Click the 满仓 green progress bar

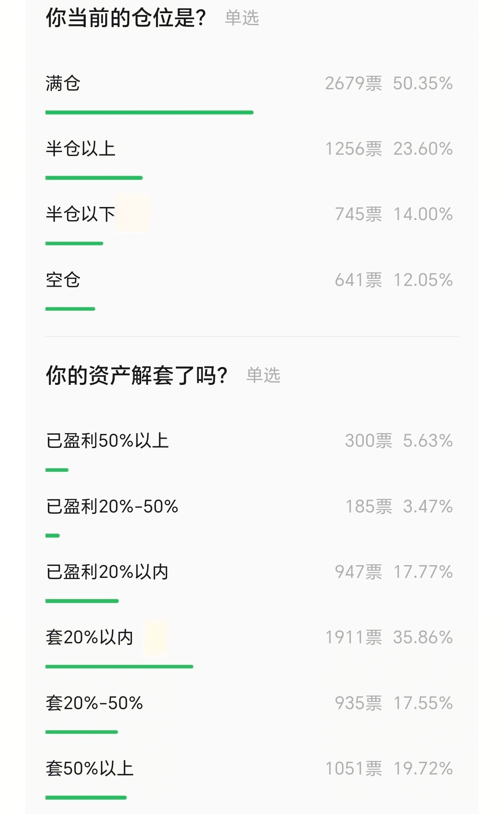pyautogui.click(x=150, y=112)
